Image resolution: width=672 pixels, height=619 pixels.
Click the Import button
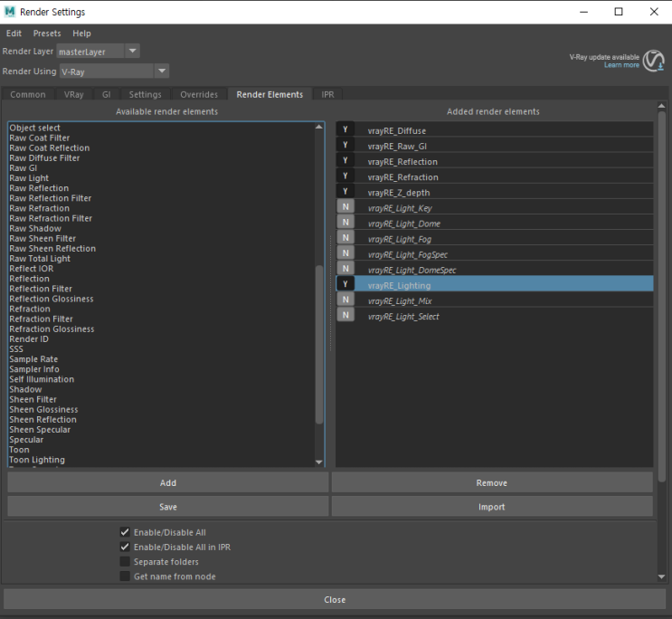tap(491, 507)
